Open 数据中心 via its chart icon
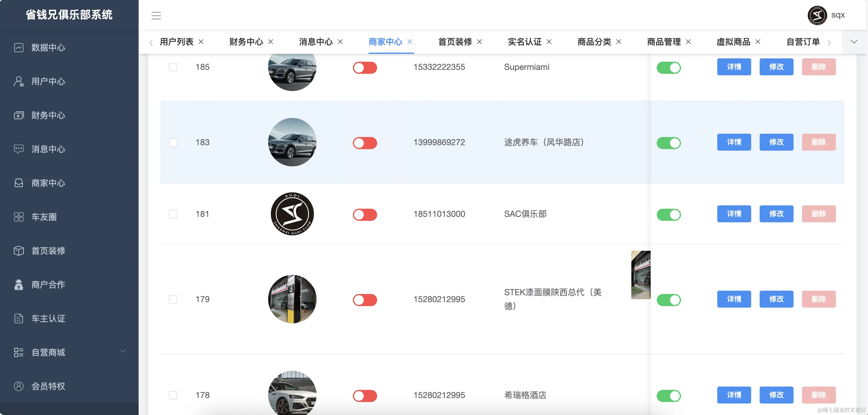The width and height of the screenshot is (868, 415). (19, 47)
